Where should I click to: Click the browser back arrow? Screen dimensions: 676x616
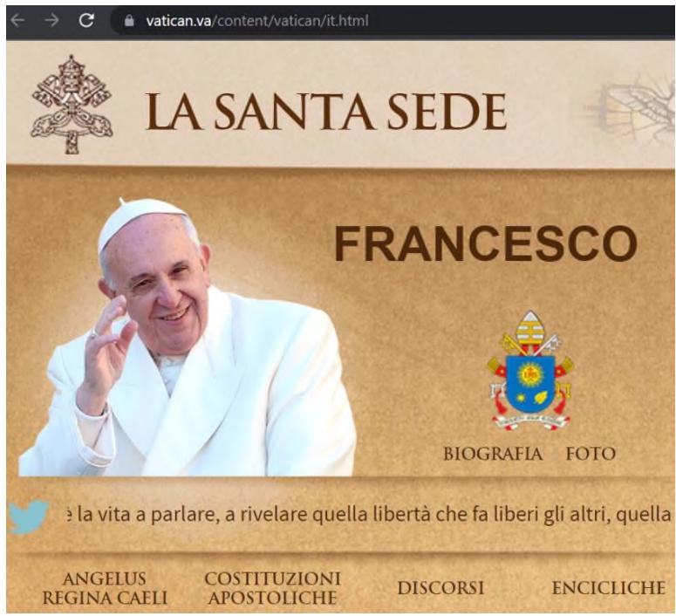tap(18, 20)
